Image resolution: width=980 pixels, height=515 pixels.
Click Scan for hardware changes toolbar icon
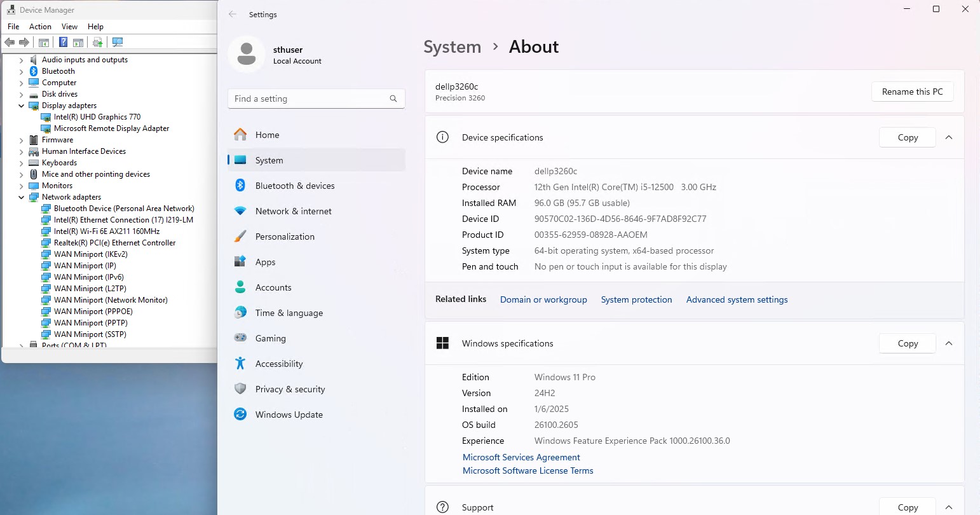pyautogui.click(x=118, y=43)
